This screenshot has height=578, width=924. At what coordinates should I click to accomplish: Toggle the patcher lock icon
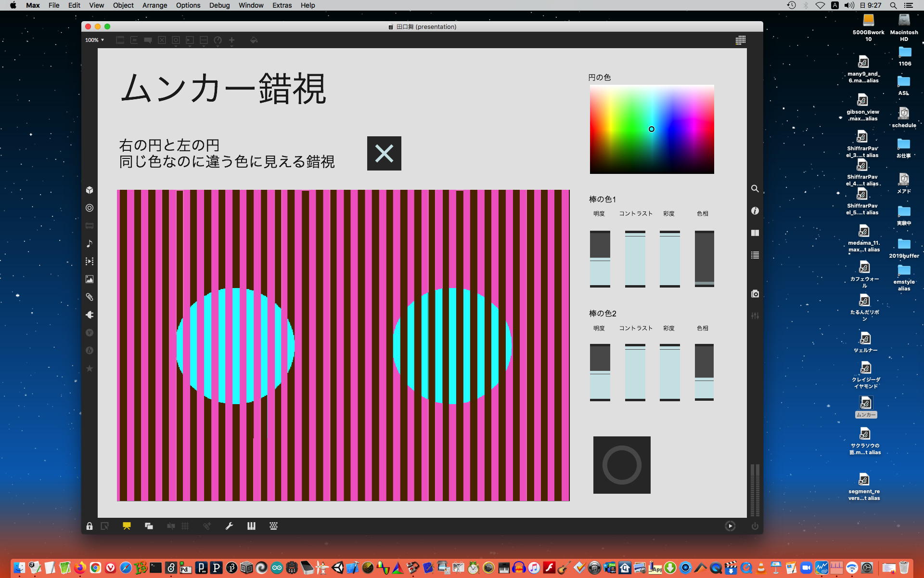point(90,526)
